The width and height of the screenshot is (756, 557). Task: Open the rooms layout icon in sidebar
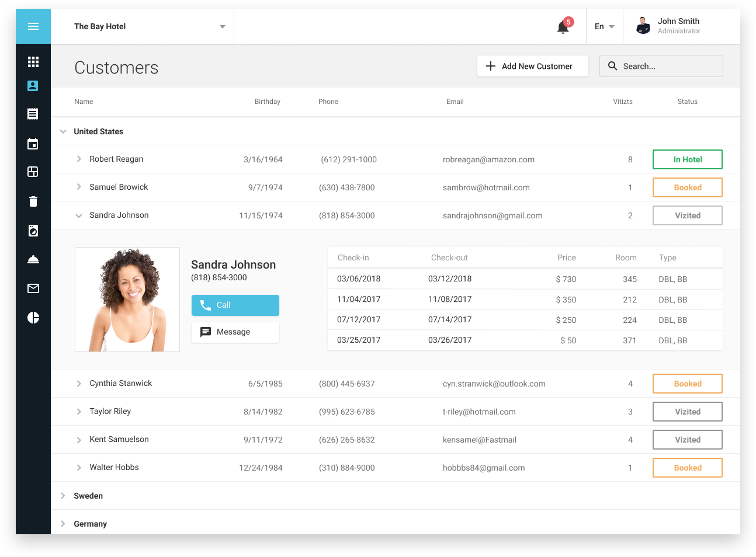(x=33, y=172)
